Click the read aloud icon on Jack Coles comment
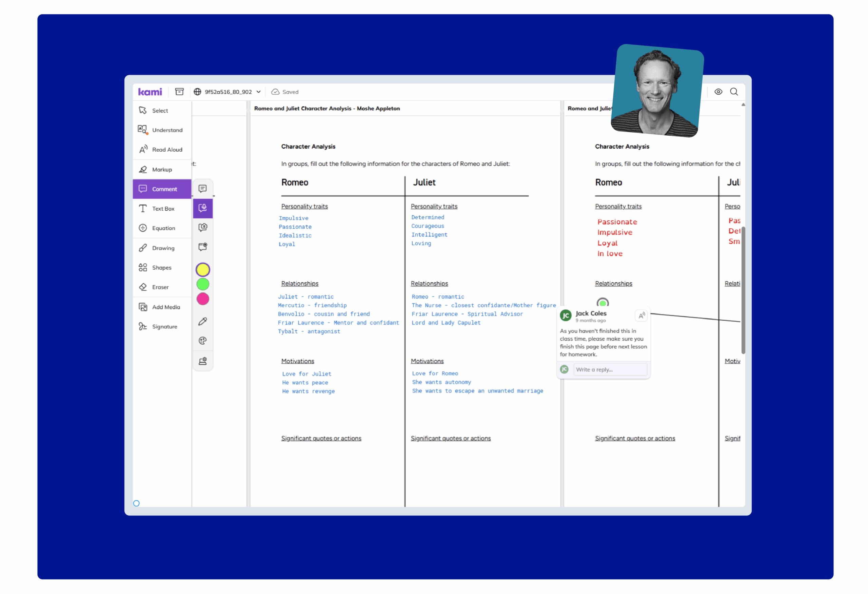Screen dimensions: 868x594 pyautogui.click(x=641, y=316)
